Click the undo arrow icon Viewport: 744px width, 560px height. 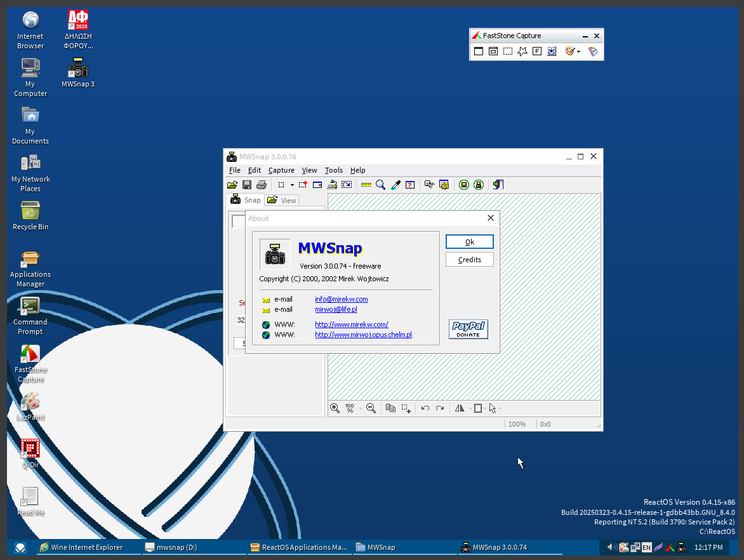pos(425,408)
